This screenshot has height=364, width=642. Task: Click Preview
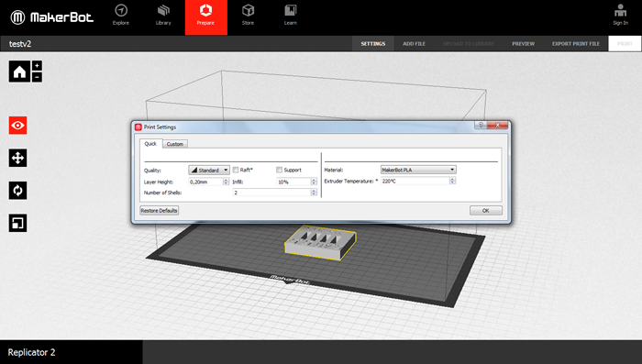(x=524, y=43)
